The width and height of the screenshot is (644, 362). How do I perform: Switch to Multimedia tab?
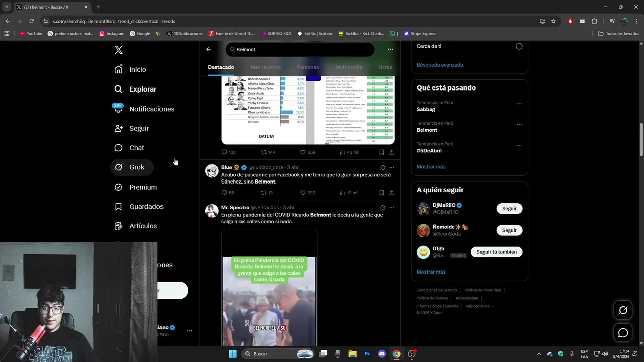pos(349,67)
